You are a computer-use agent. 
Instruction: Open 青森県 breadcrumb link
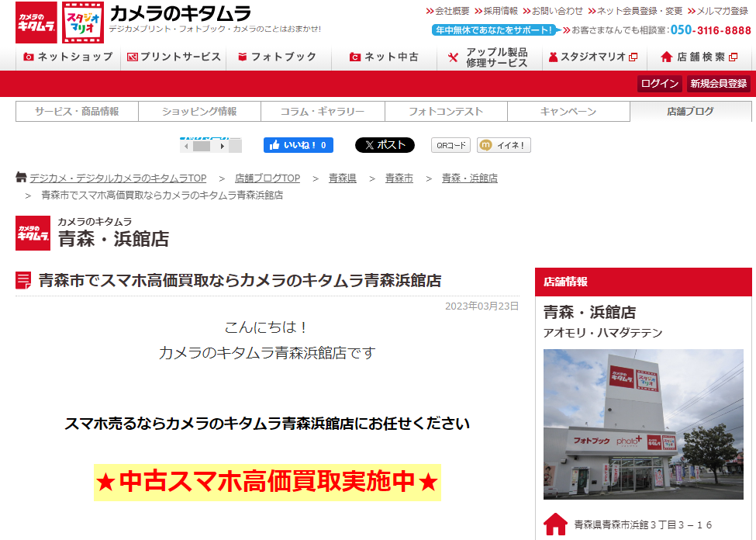coord(342,178)
